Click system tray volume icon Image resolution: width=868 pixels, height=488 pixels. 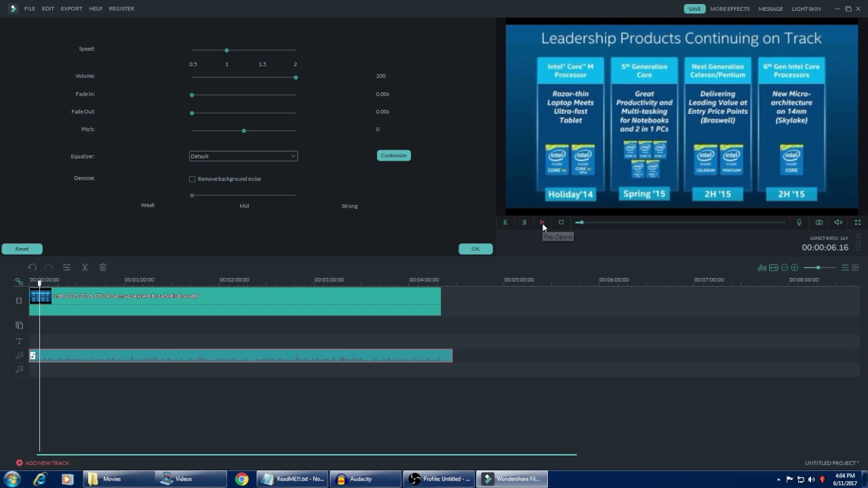pos(812,480)
